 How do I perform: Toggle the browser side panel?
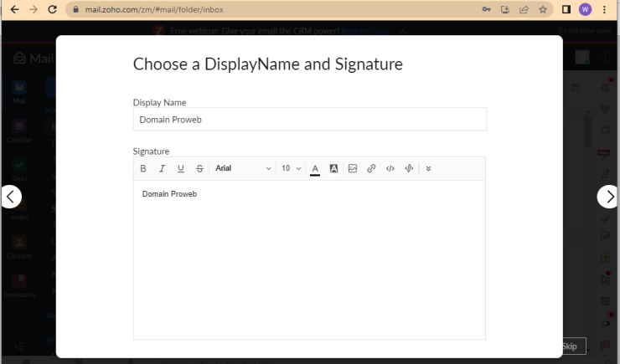[x=566, y=9]
